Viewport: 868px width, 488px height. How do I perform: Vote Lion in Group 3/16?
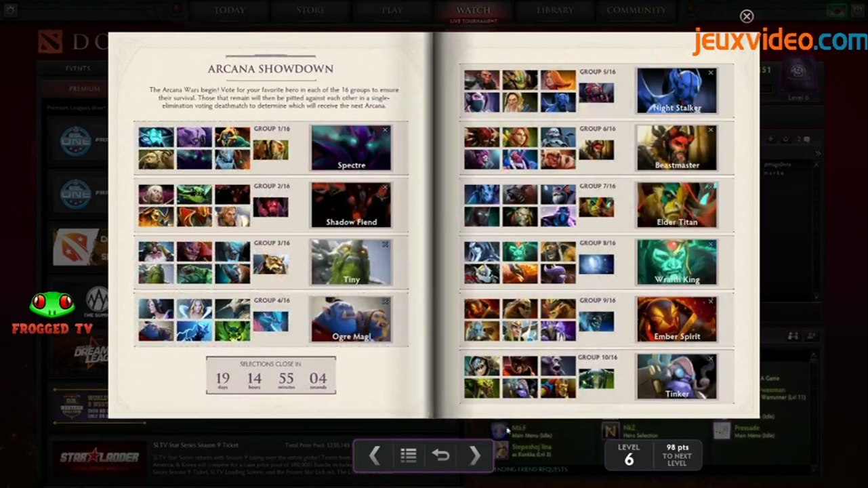coord(194,251)
